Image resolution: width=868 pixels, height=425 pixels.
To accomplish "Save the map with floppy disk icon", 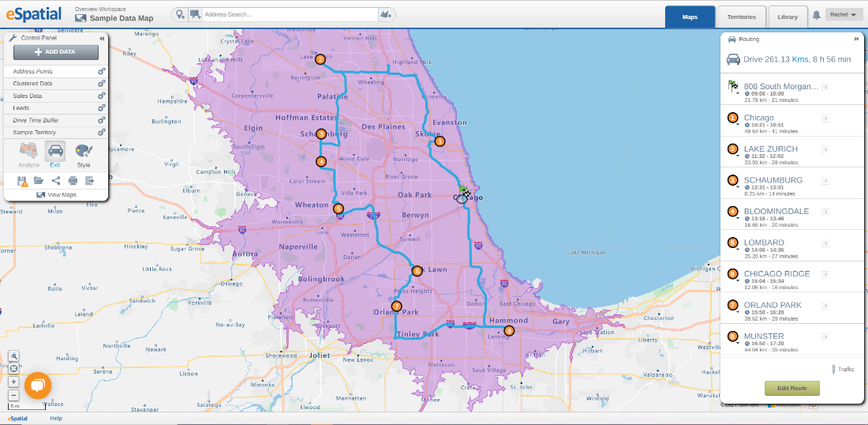I will [x=22, y=181].
